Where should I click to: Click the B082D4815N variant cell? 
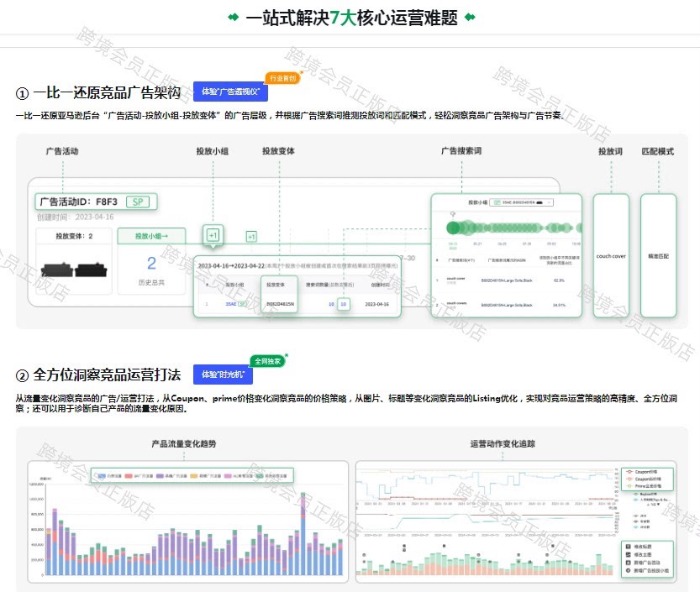280,304
